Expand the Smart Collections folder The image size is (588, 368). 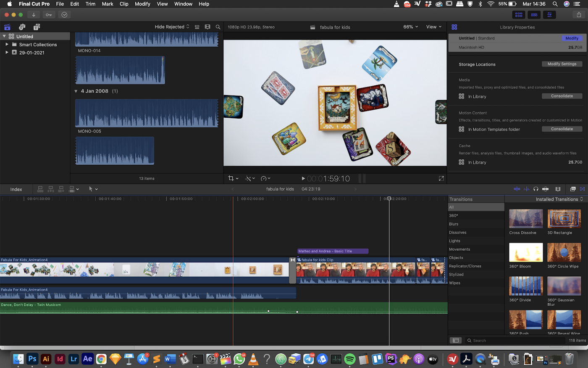coord(7,44)
